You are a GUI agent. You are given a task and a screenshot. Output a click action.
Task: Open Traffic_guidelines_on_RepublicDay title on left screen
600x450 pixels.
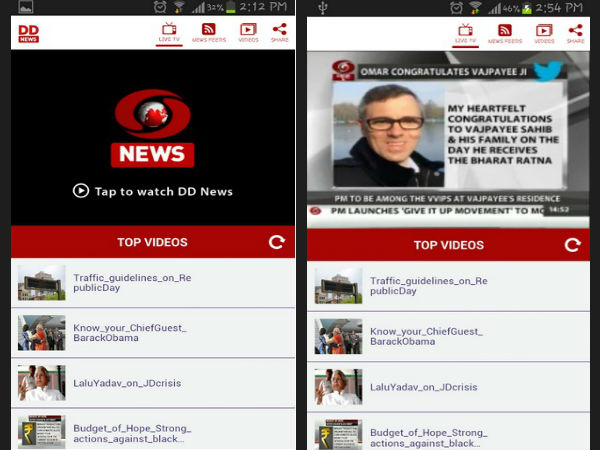click(132, 284)
